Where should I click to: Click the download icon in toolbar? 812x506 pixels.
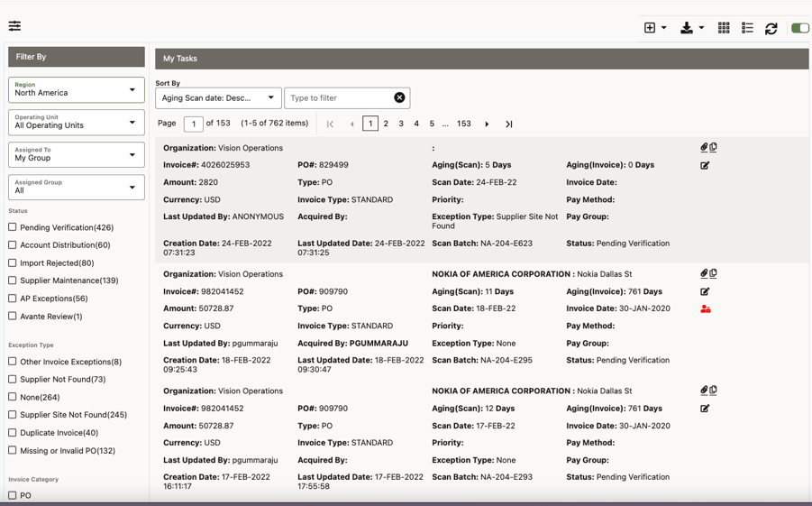[x=687, y=28]
